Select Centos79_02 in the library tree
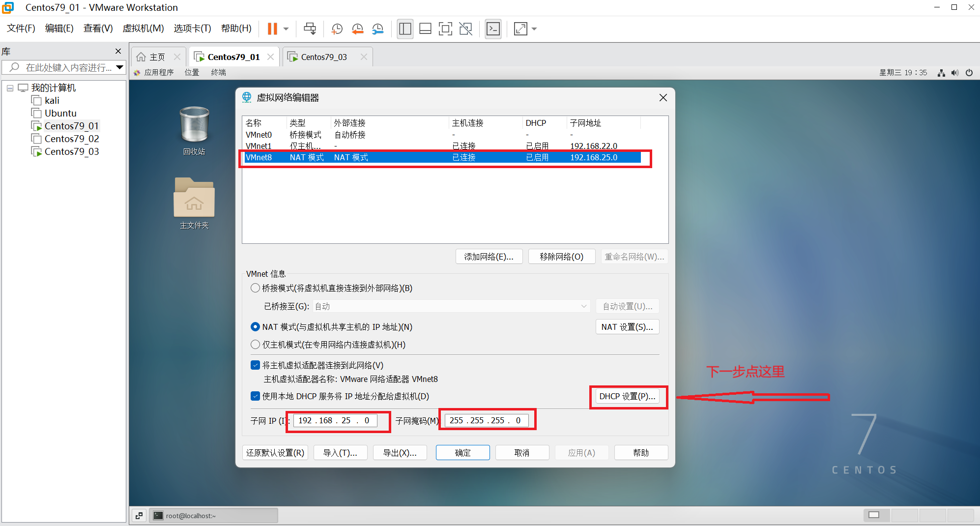 click(72, 139)
